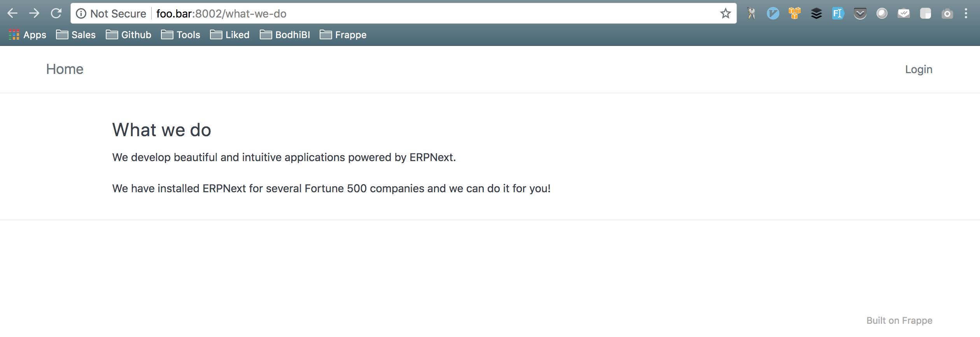Click the browser forward arrow
The width and height of the screenshot is (980, 337).
click(x=34, y=14)
